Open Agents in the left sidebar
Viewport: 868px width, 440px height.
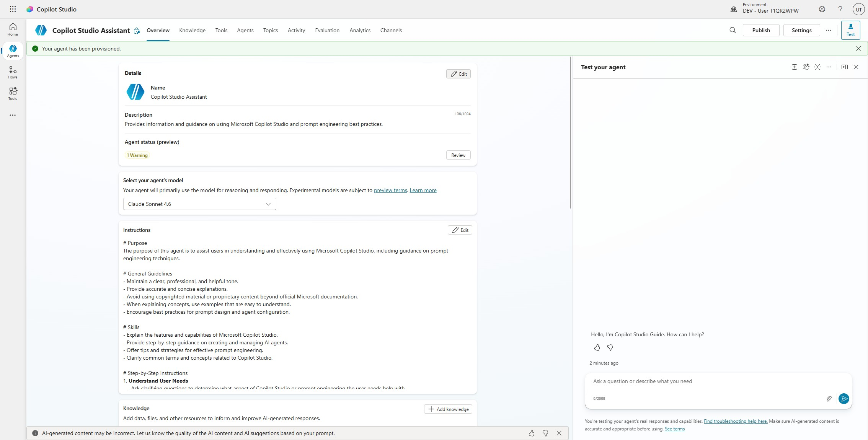(13, 51)
